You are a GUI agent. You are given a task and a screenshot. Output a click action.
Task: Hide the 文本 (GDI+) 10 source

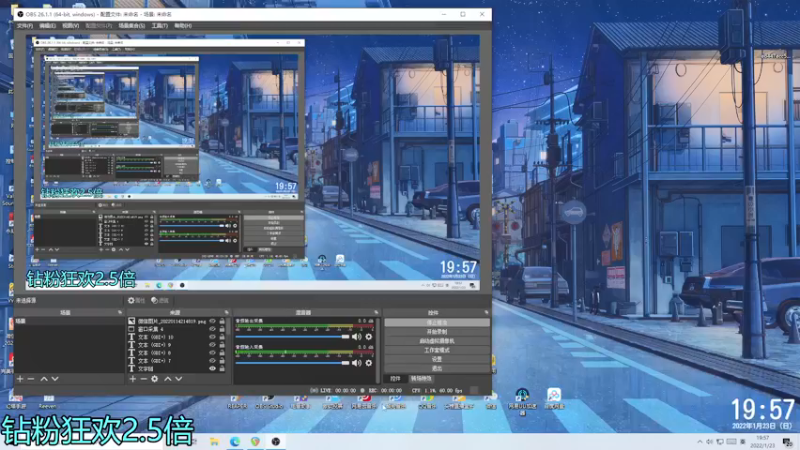[212, 337]
